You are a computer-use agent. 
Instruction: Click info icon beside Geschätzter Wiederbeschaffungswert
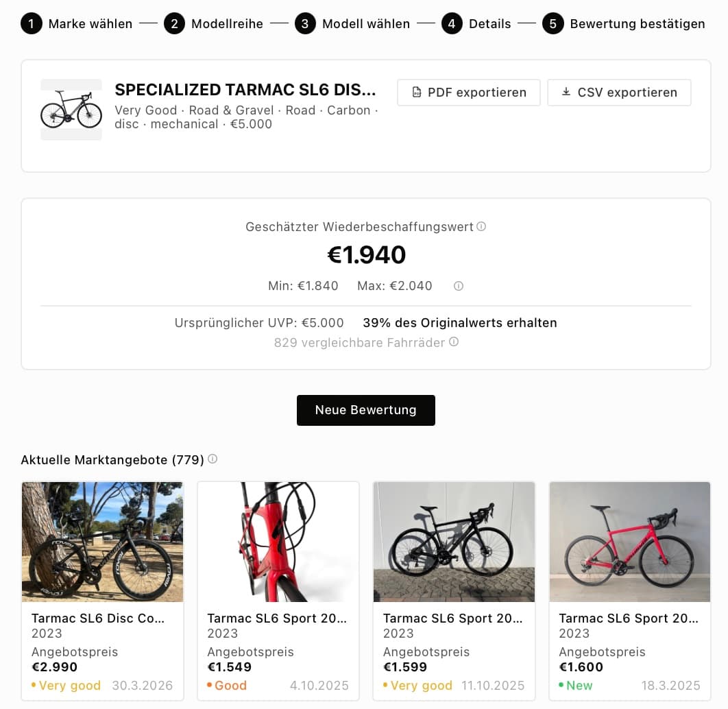pyautogui.click(x=481, y=226)
